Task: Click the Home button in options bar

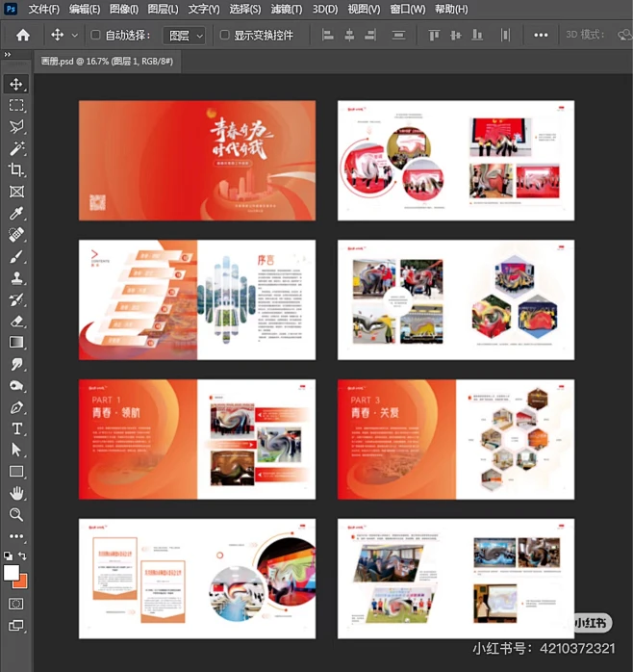Action: 22,35
